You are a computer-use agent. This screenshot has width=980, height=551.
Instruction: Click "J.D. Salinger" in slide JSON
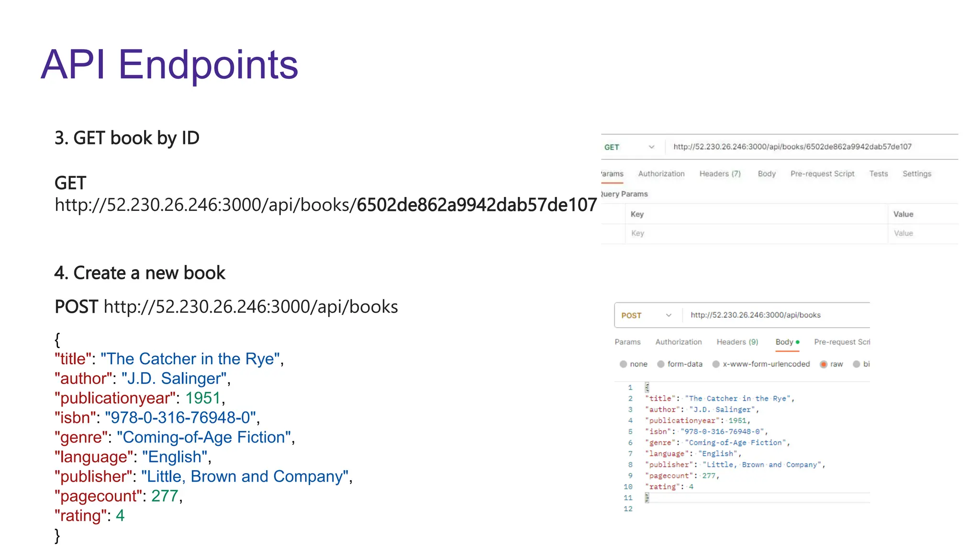tap(174, 378)
